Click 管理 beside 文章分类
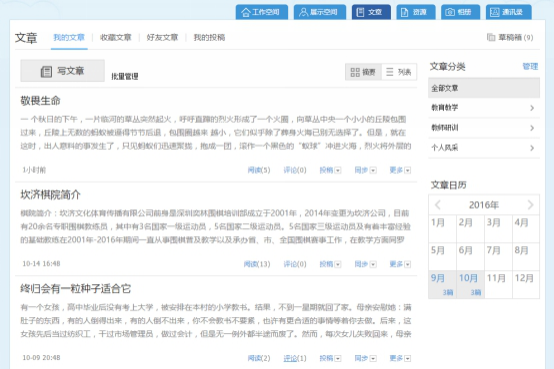 pyautogui.click(x=530, y=66)
